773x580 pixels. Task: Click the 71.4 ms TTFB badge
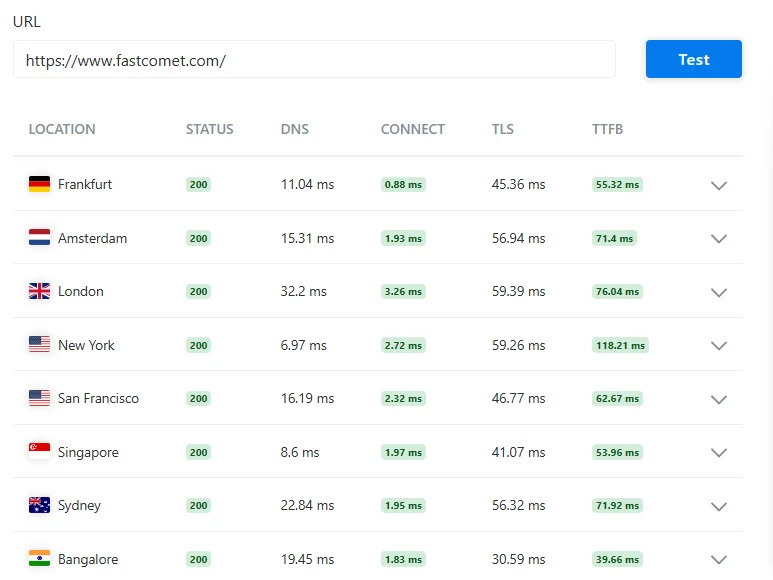pos(614,238)
